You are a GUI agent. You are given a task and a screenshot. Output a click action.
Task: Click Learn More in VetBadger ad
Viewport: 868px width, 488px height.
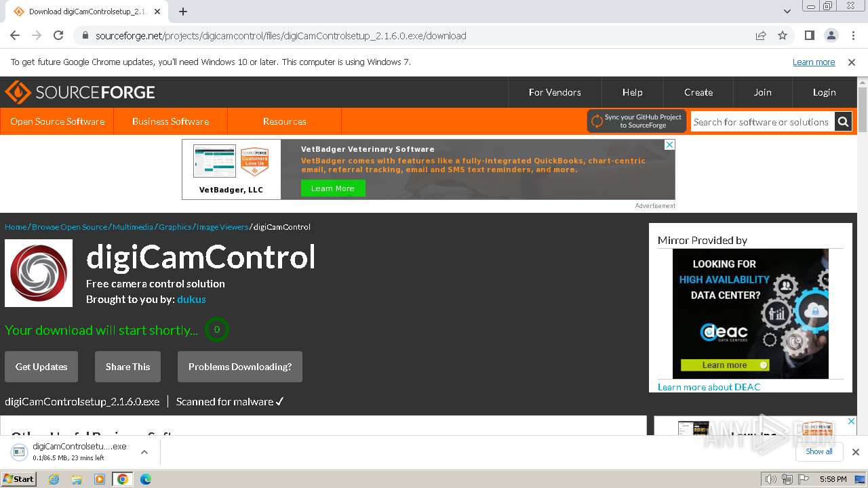click(333, 188)
